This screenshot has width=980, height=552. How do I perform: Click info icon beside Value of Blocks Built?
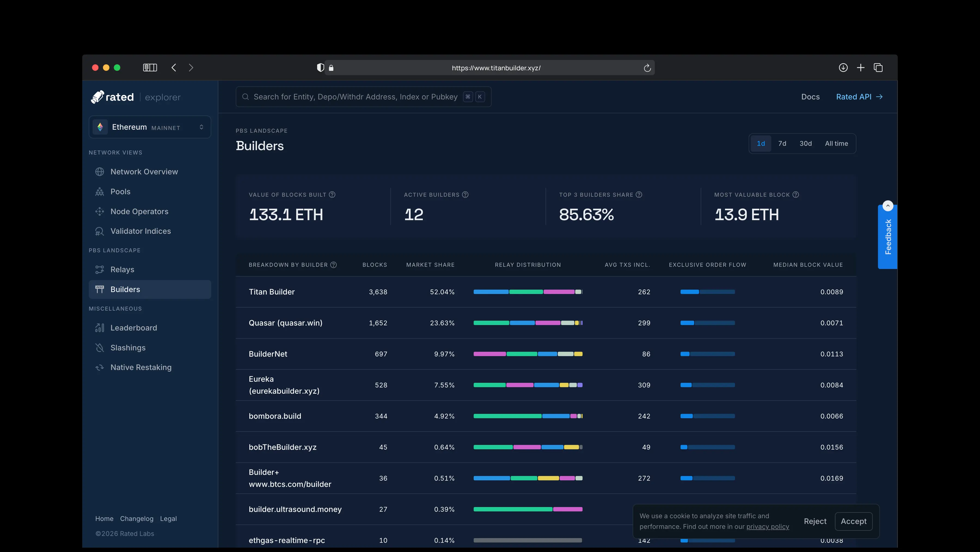[x=332, y=195]
